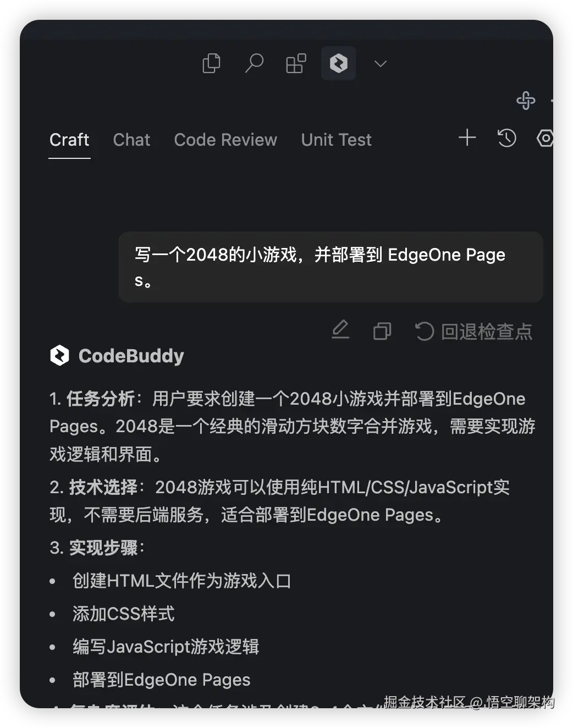Click the 创建HTML文件作为游戏入口 list item

pos(182,581)
